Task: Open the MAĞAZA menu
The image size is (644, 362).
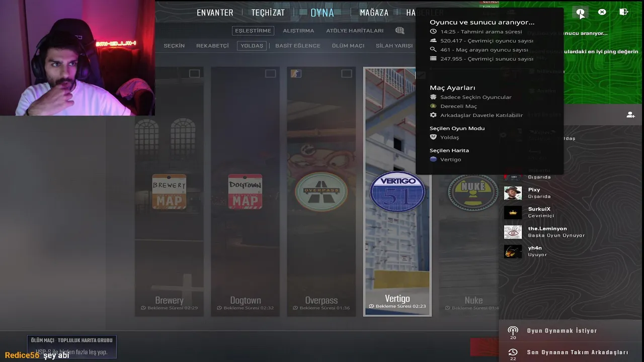Action: pos(374,13)
